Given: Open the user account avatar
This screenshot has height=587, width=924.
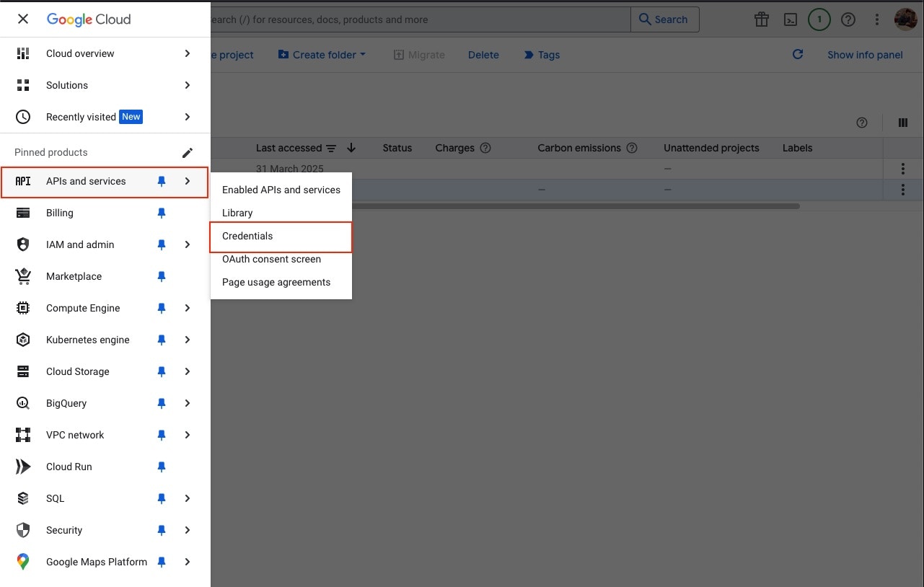Looking at the screenshot, I should (906, 19).
